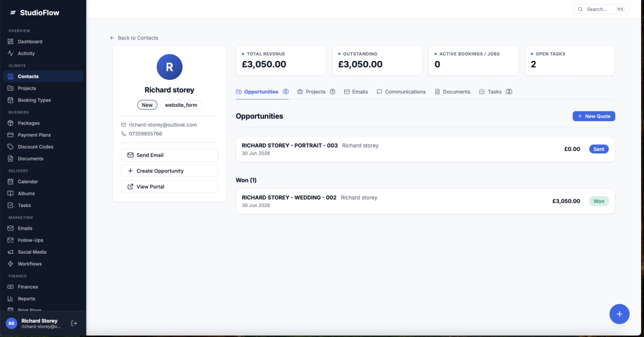Open Albums in the sidebar
644x337 pixels.
tap(43, 194)
